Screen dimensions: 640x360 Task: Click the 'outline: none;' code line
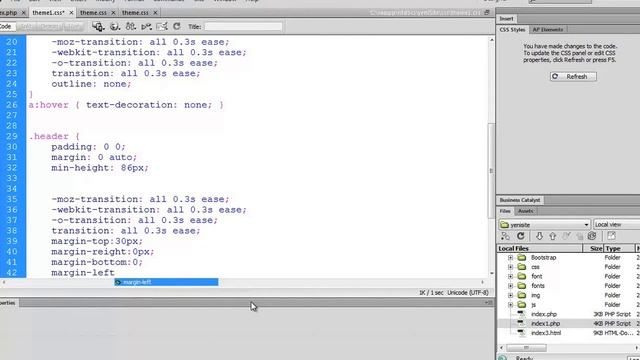(91, 84)
